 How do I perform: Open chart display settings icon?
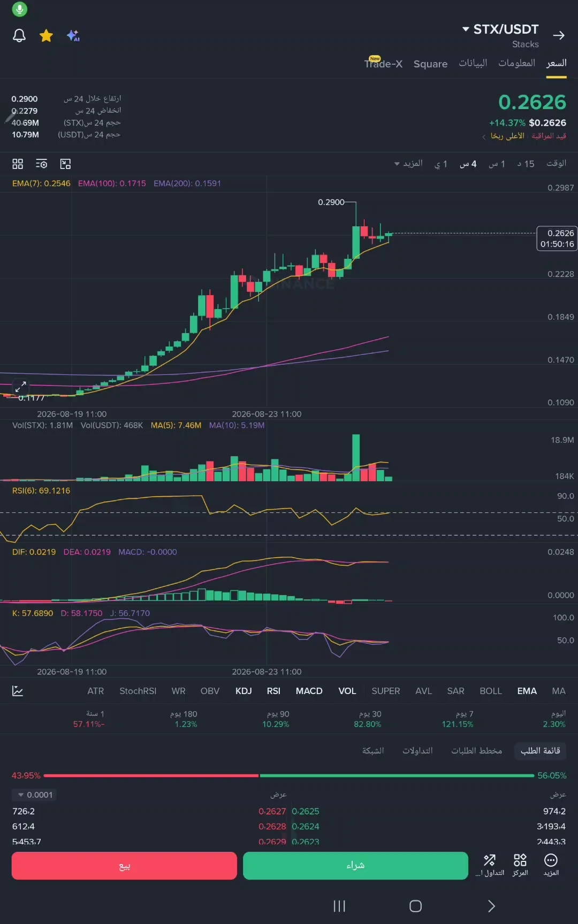[x=42, y=164]
